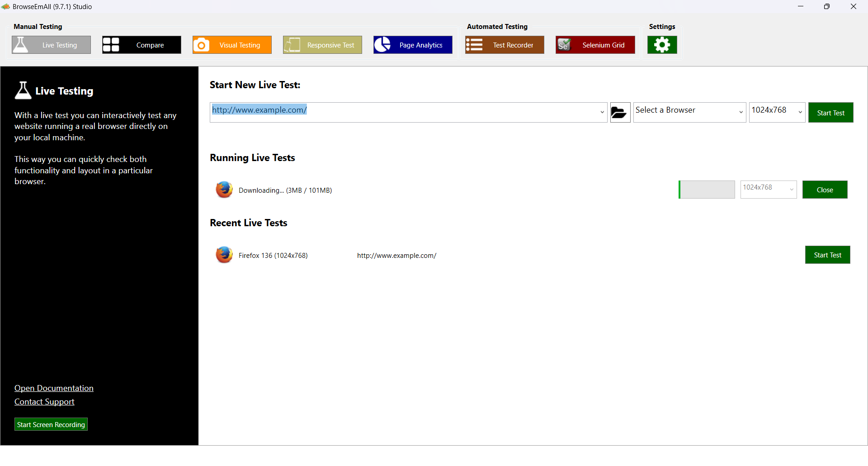Open the Select a Browser dropdown
This screenshot has height=466, width=868.
689,112
